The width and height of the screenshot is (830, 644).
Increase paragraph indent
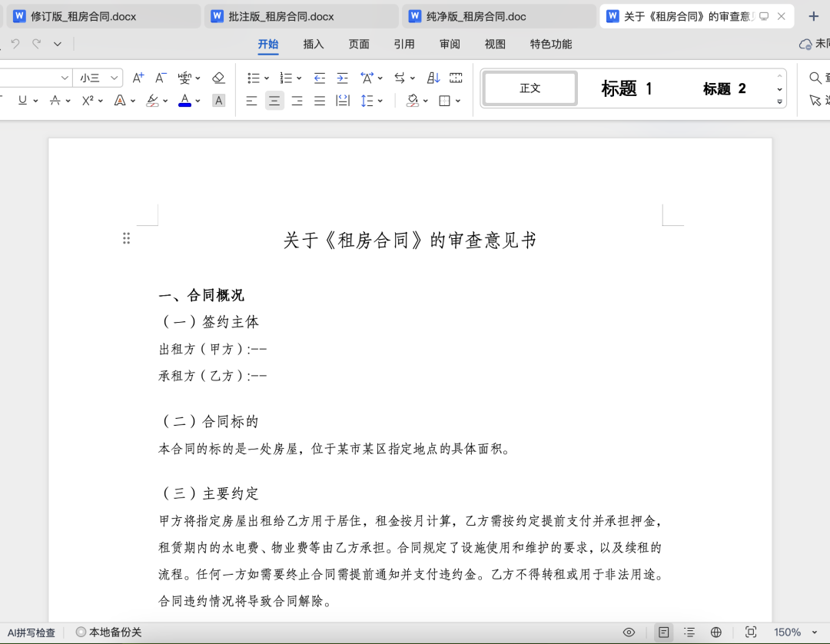tap(343, 78)
